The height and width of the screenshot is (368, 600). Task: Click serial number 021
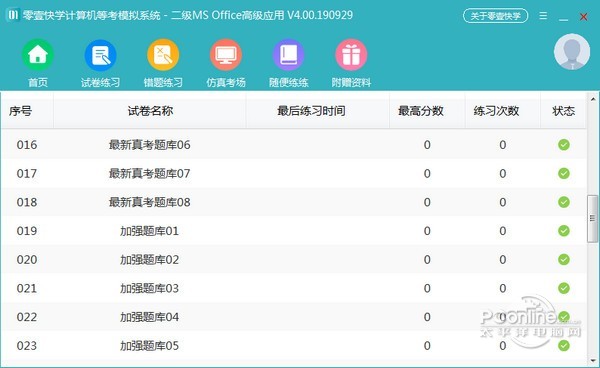[27, 288]
